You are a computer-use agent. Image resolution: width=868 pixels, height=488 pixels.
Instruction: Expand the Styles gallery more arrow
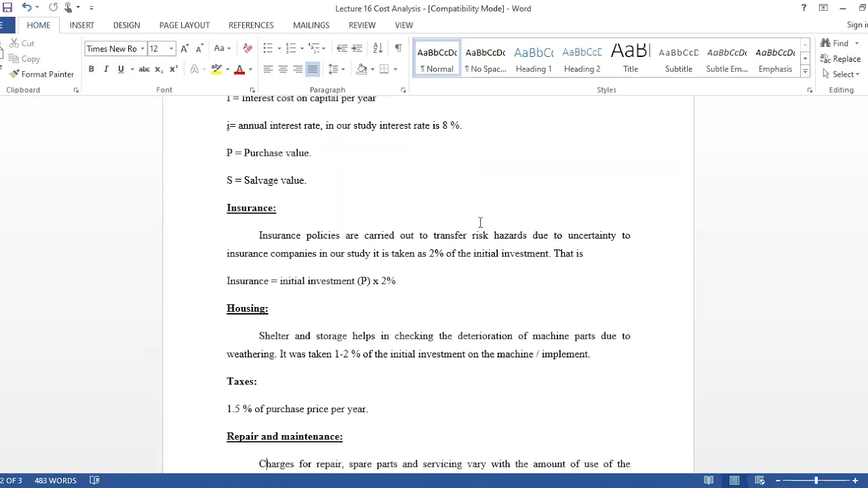coord(805,72)
